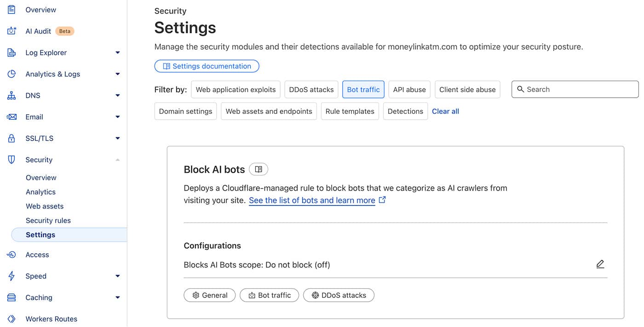Select the AI Audit icon in sidebar
Viewport: 644px width, 327px height.
point(11,30)
